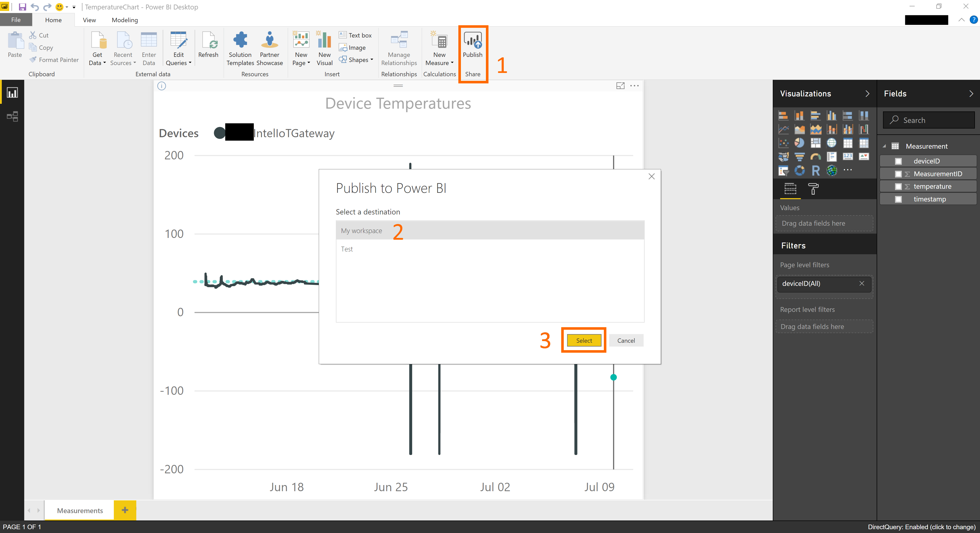Select the scatter chart visualization
The height and width of the screenshot is (533, 980).
point(783,143)
